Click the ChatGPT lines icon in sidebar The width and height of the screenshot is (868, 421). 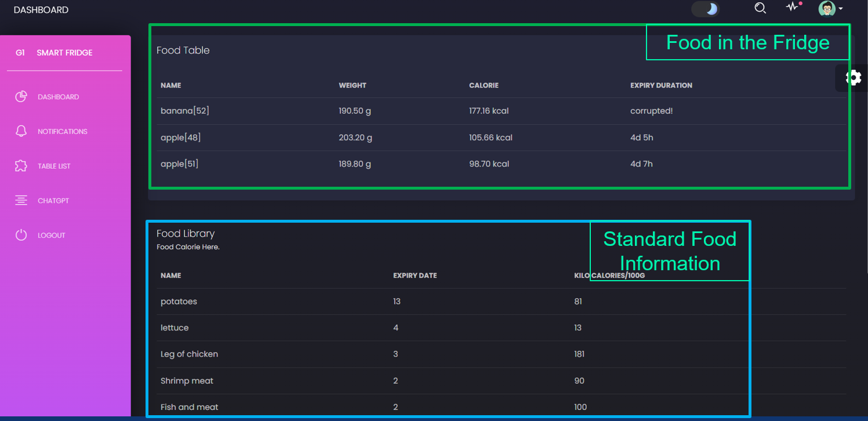point(21,201)
